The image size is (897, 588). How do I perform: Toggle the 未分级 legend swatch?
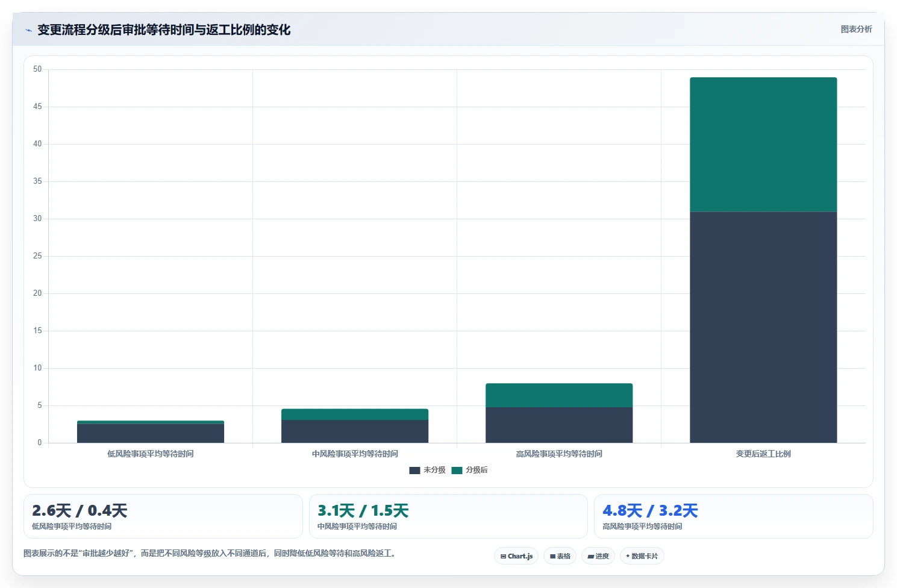tap(414, 471)
